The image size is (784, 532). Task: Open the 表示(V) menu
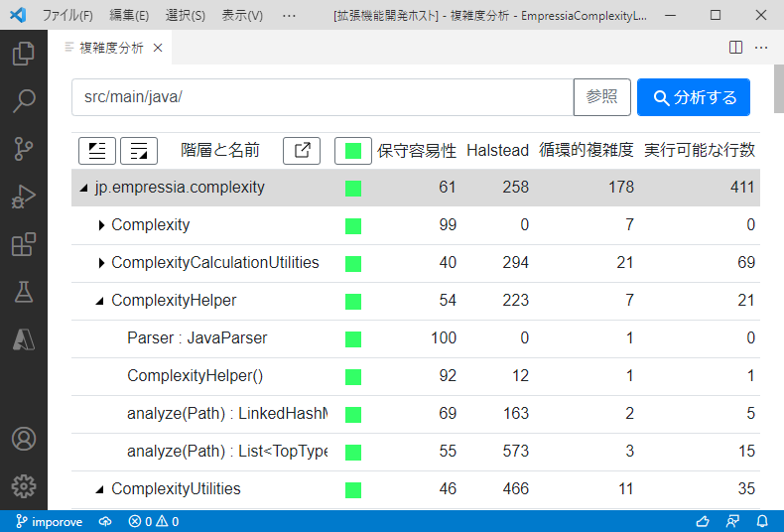pos(242,16)
